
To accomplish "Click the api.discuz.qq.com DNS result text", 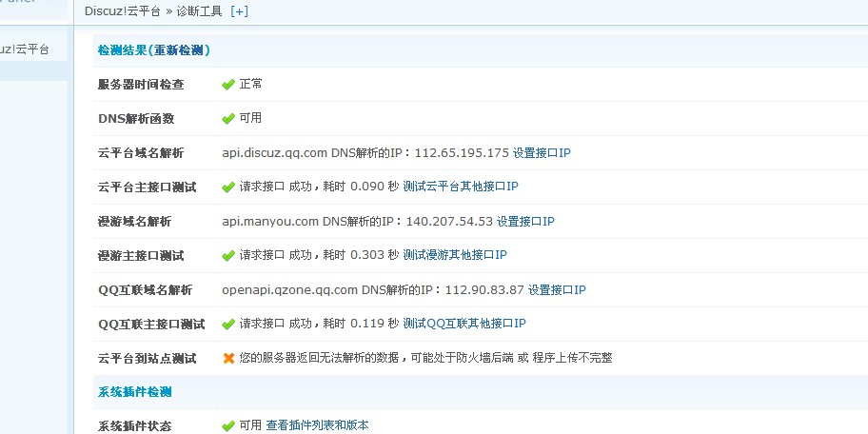I will [365, 153].
